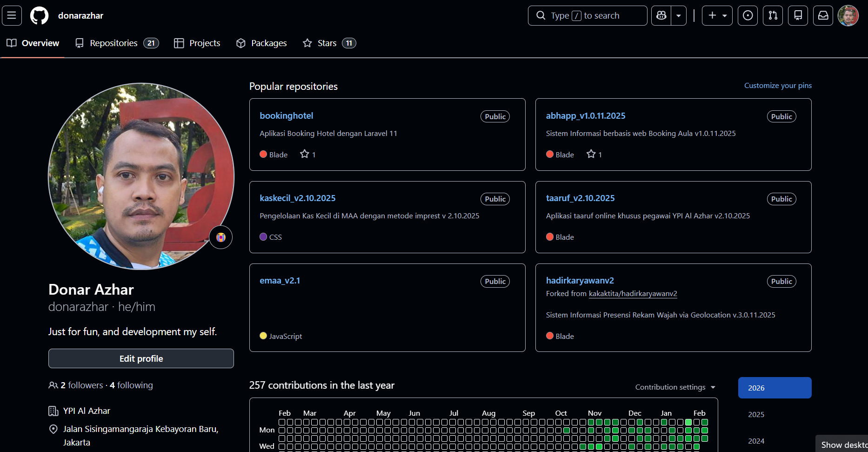Image resolution: width=868 pixels, height=452 pixels.
Task: Open the user avatar menu in header
Action: click(848, 15)
